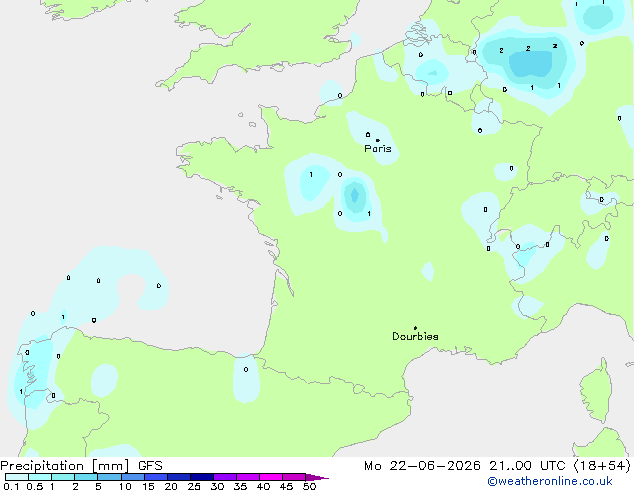Select the 30 to 35 mm purple legend swatch

(224, 477)
